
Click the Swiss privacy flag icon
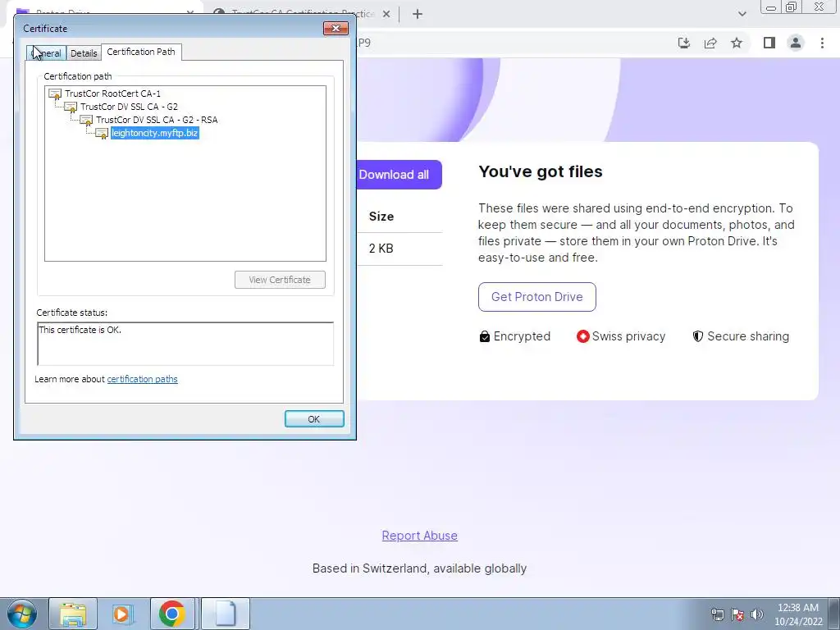[x=582, y=336]
